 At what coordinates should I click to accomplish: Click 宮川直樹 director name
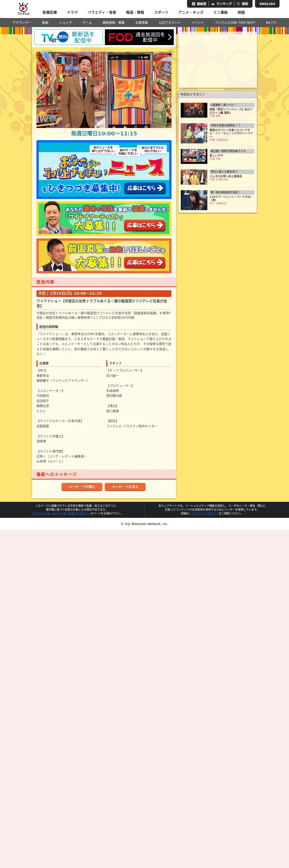click(x=112, y=411)
